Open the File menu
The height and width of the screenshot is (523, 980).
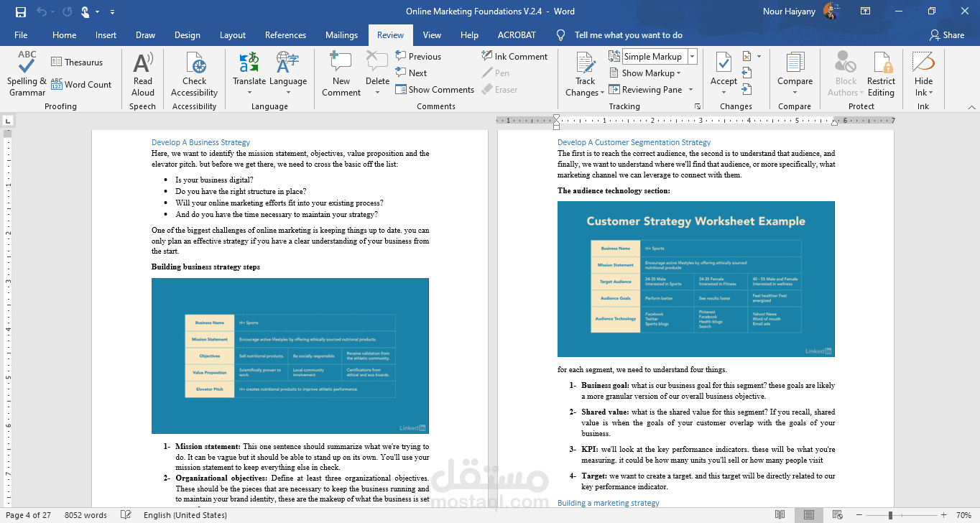click(21, 35)
